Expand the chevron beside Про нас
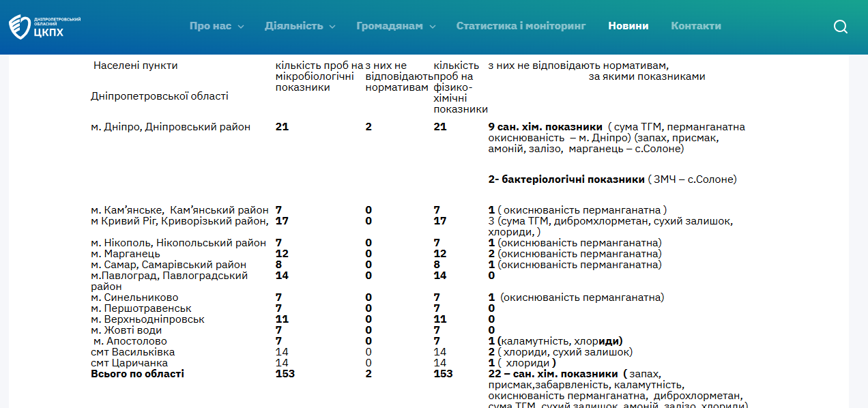The width and height of the screenshot is (868, 408). [240, 27]
